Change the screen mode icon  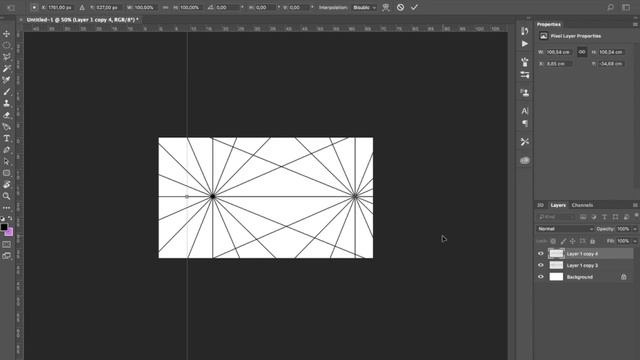tap(7, 256)
